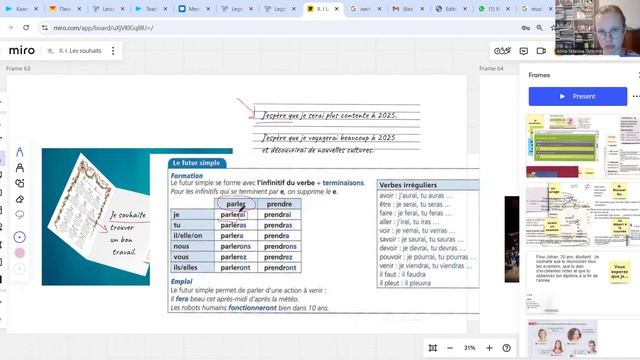Click the greeting card image
The width and height of the screenshot is (640, 360).
96,217
